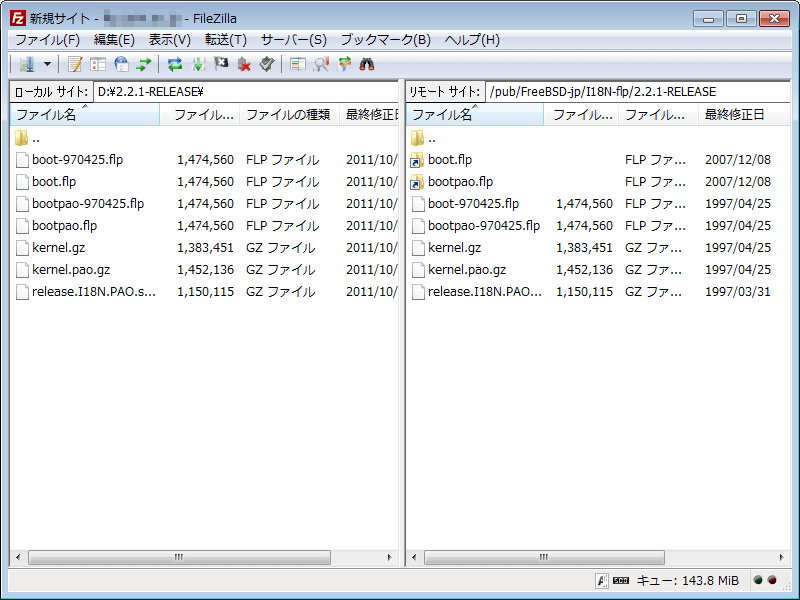Open サーバー(S) menu
This screenshot has height=600, width=800.
(x=293, y=40)
